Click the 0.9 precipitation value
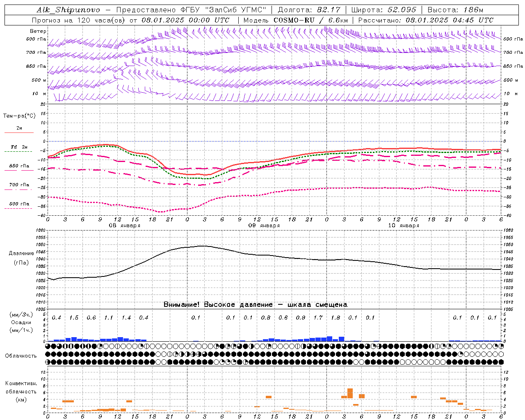 click(301, 318)
